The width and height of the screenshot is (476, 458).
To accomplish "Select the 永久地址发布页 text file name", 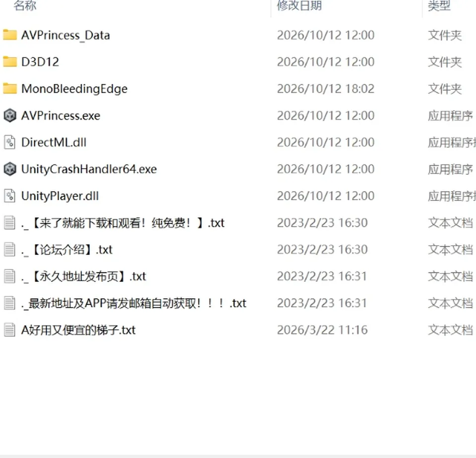I will 84,276.
